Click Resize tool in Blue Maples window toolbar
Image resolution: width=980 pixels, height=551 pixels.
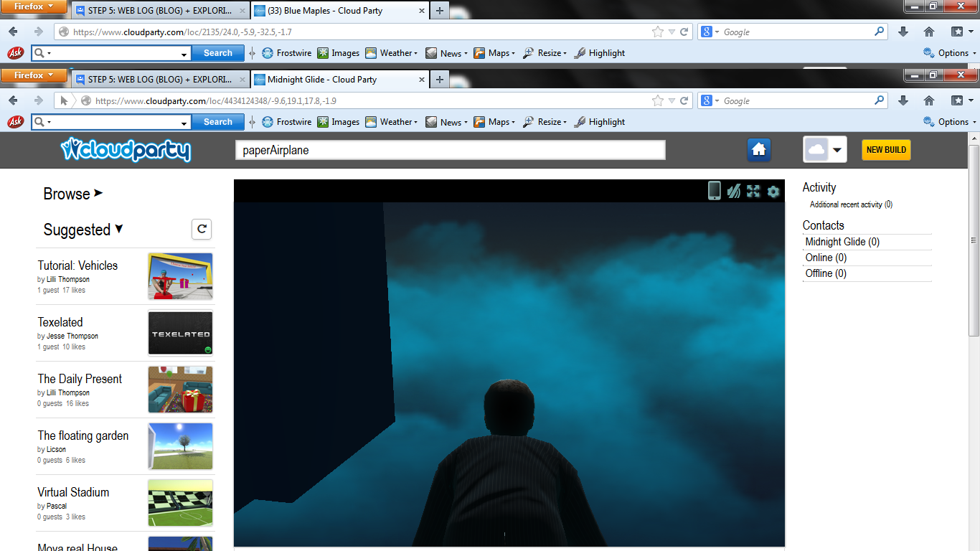545,53
